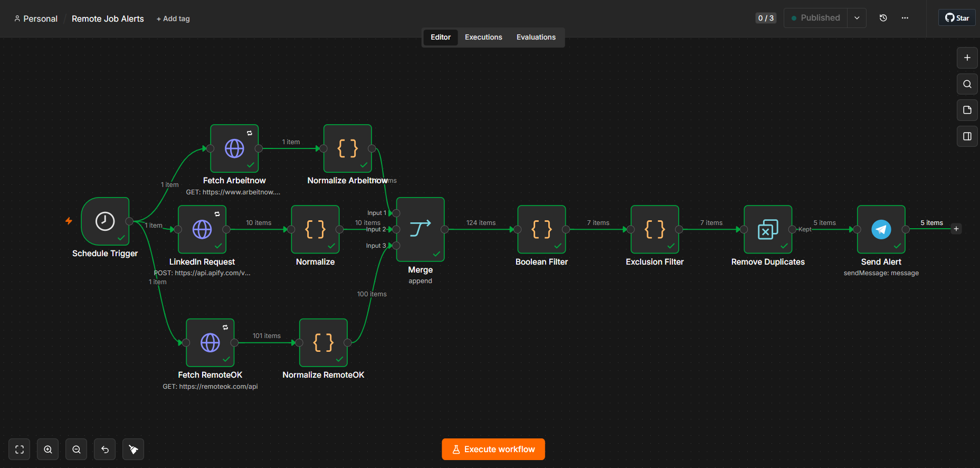The image size is (980, 468).
Task: Add node after Send Alert output
Action: tap(956, 229)
